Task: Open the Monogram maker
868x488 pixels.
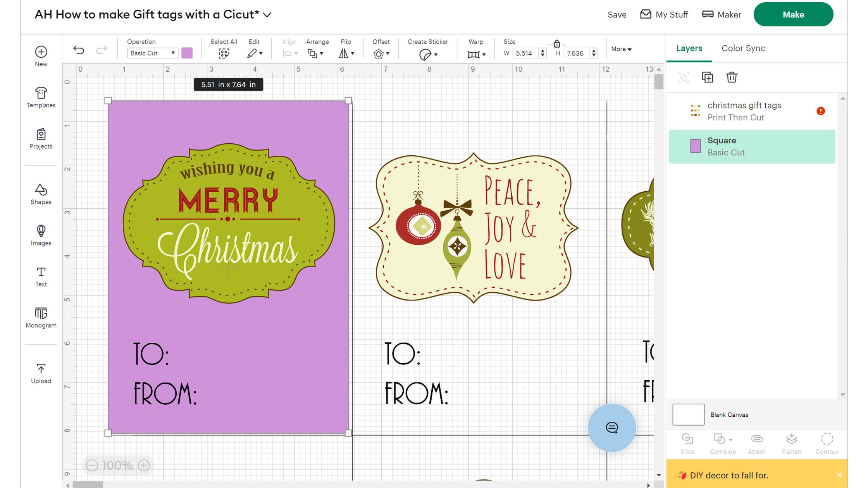Action: (41, 317)
